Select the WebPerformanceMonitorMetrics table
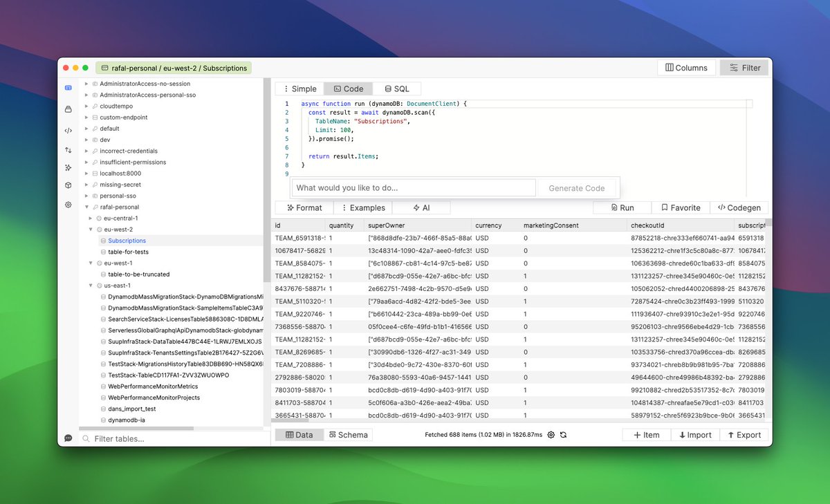The width and height of the screenshot is (830, 504). click(153, 386)
